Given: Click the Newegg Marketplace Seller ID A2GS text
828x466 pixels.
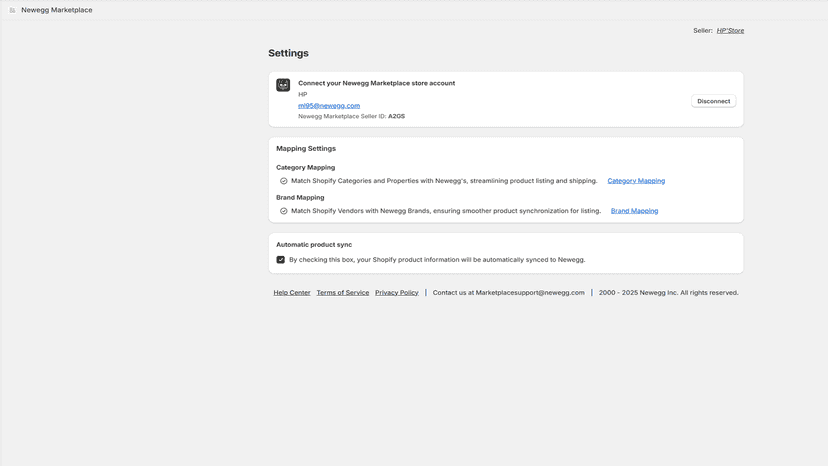Looking at the screenshot, I should pyautogui.click(x=352, y=116).
